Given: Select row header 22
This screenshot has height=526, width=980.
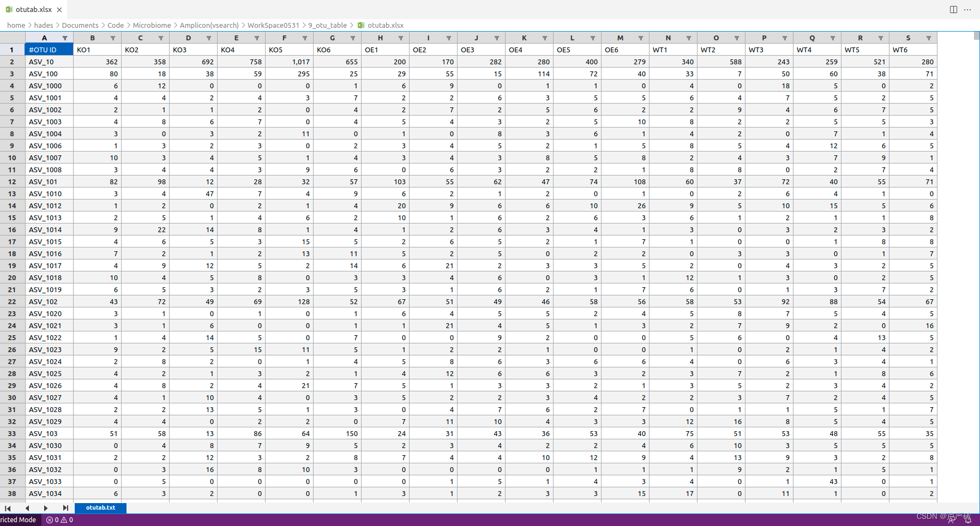Looking at the screenshot, I should (12, 301).
